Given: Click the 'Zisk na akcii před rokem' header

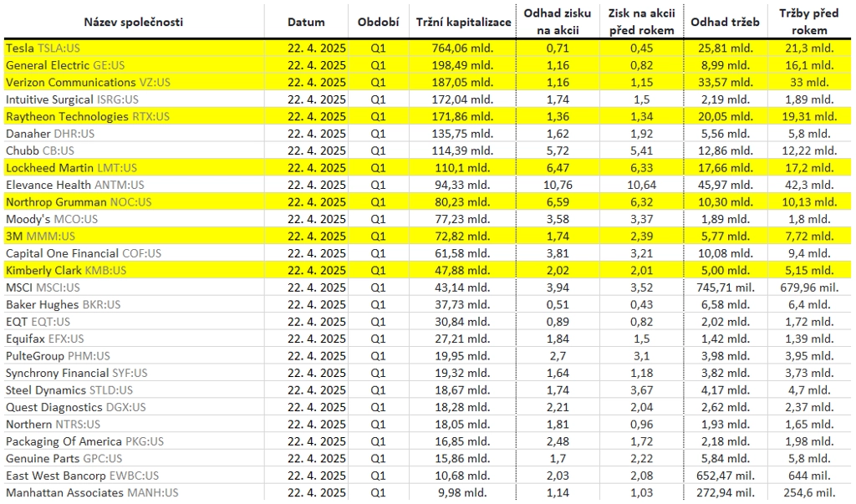Looking at the screenshot, I should [641, 21].
